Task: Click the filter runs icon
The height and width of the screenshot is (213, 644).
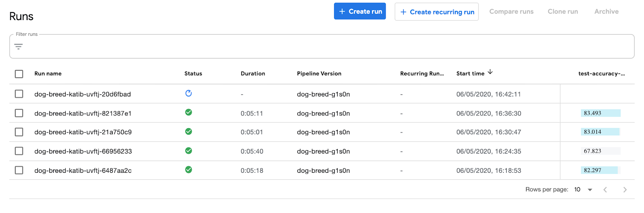Action: pyautogui.click(x=19, y=47)
